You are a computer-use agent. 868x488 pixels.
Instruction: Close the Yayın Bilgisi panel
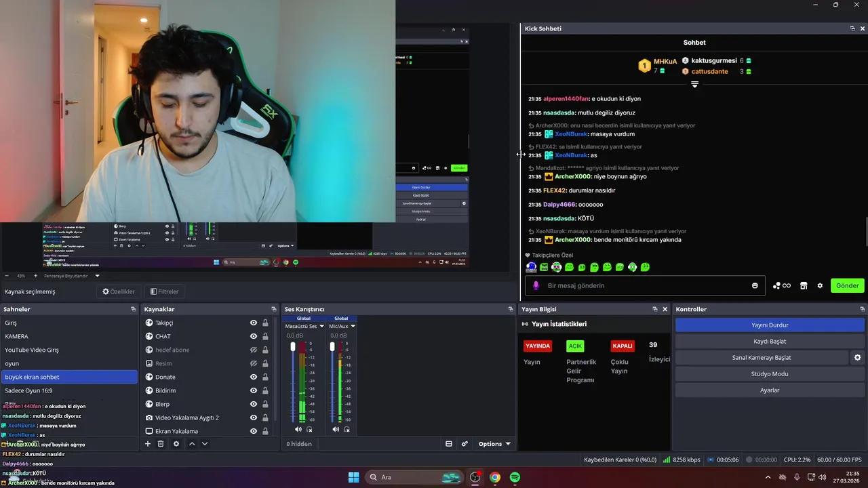[x=665, y=309]
